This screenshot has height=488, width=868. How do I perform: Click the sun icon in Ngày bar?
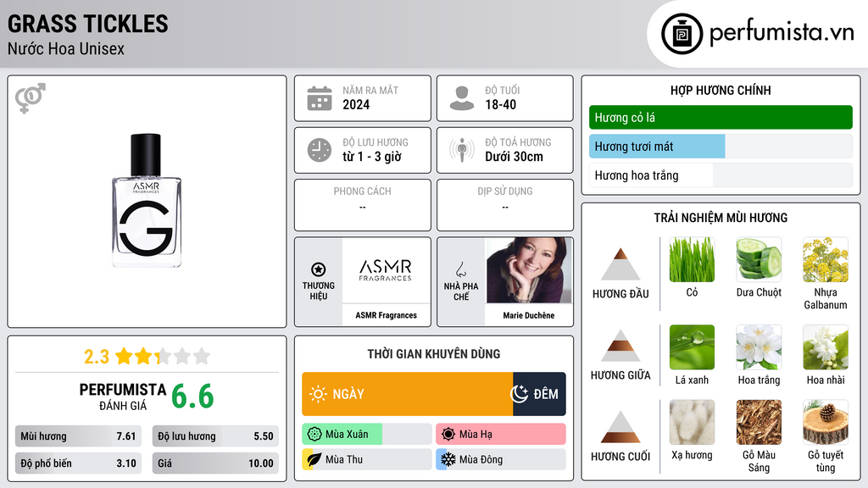pos(319,394)
